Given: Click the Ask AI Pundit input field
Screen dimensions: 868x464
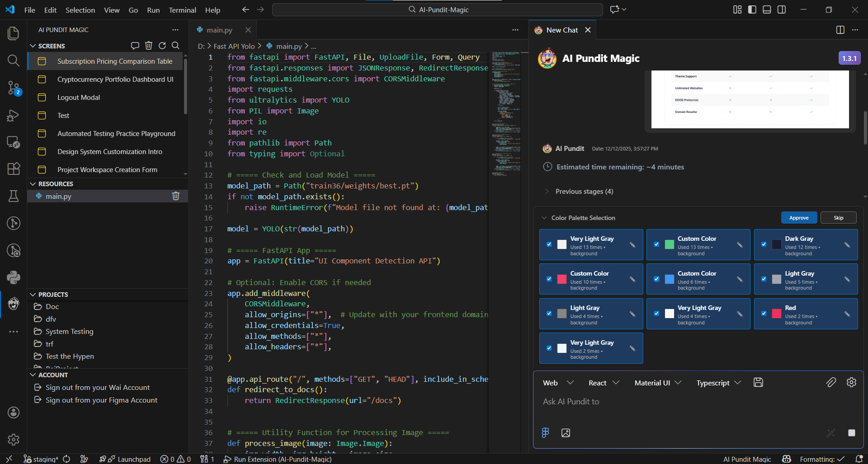Looking at the screenshot, I should [656, 401].
